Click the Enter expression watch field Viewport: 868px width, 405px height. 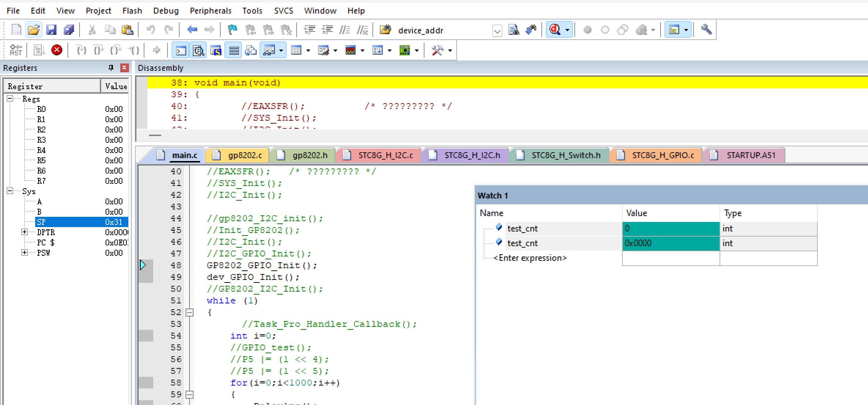[x=530, y=258]
